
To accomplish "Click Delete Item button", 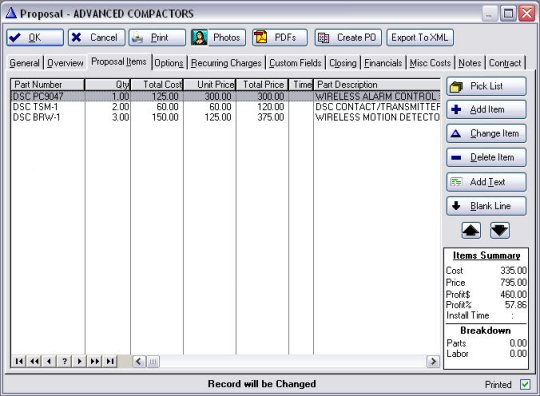I will pyautogui.click(x=486, y=157).
